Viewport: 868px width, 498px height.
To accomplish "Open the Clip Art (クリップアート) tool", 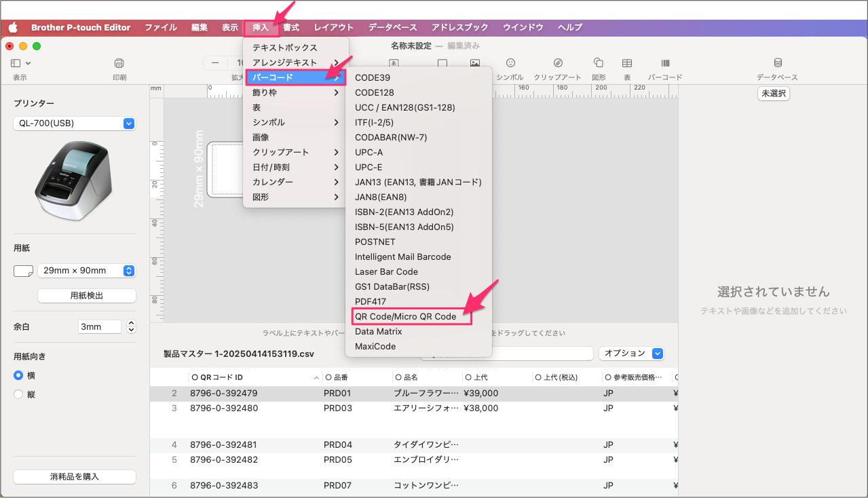I will 558,63.
